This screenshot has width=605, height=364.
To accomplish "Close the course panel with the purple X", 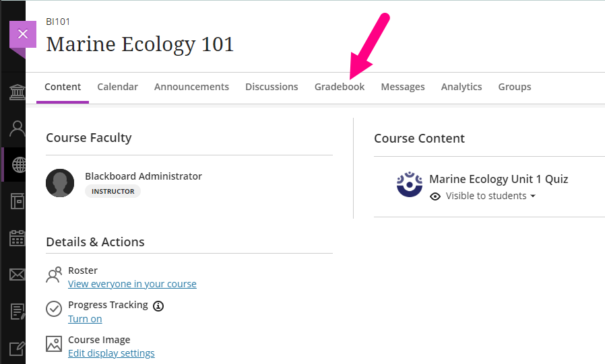I will (23, 34).
